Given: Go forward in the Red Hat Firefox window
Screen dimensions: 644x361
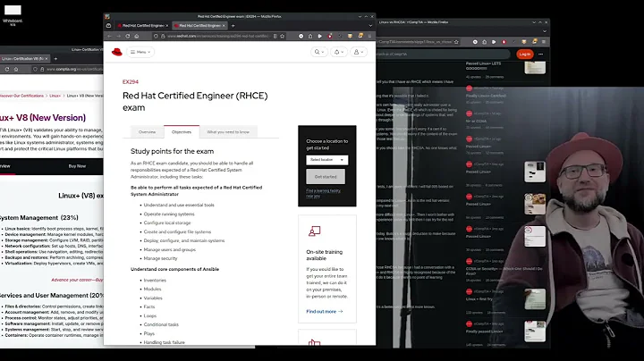Looking at the screenshot, I should click(118, 36).
